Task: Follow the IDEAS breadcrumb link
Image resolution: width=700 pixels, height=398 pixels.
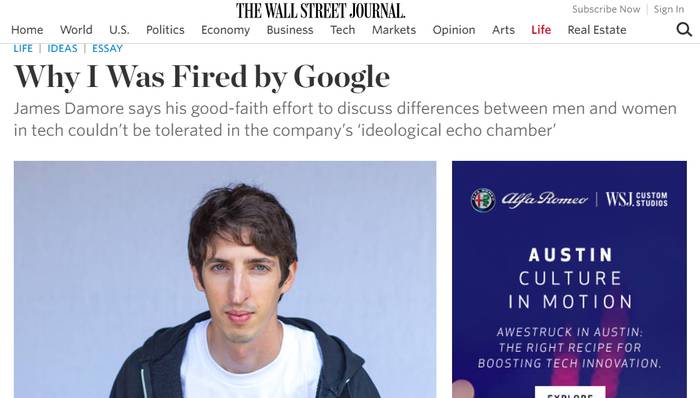Action: click(62, 48)
